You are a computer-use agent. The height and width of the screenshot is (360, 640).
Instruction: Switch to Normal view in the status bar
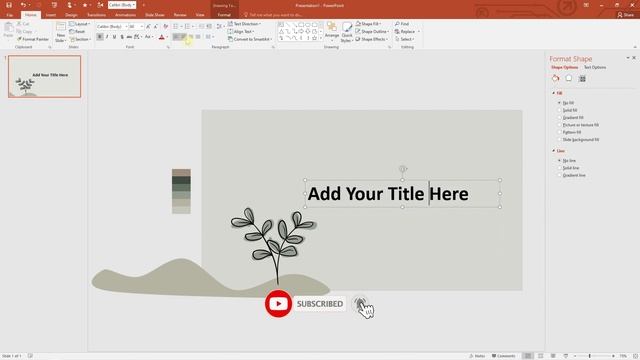[x=528, y=356]
